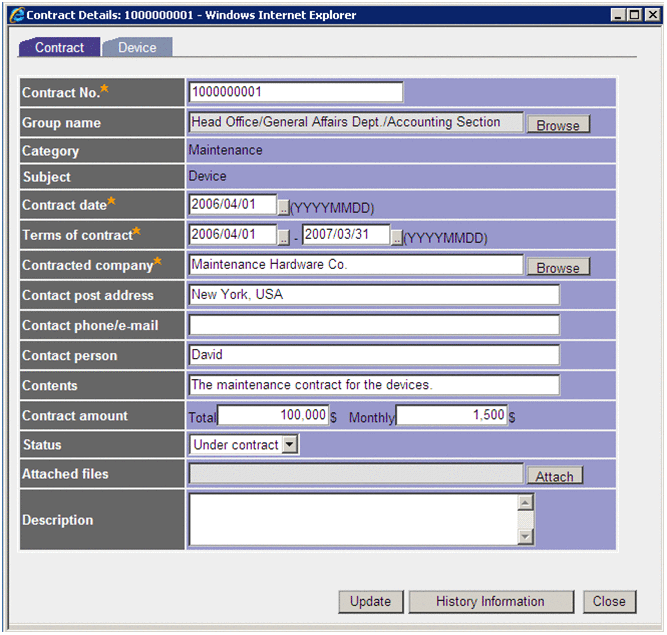The image size is (667, 635).
Task: Open calendar picker for contract start term
Action: tap(283, 237)
